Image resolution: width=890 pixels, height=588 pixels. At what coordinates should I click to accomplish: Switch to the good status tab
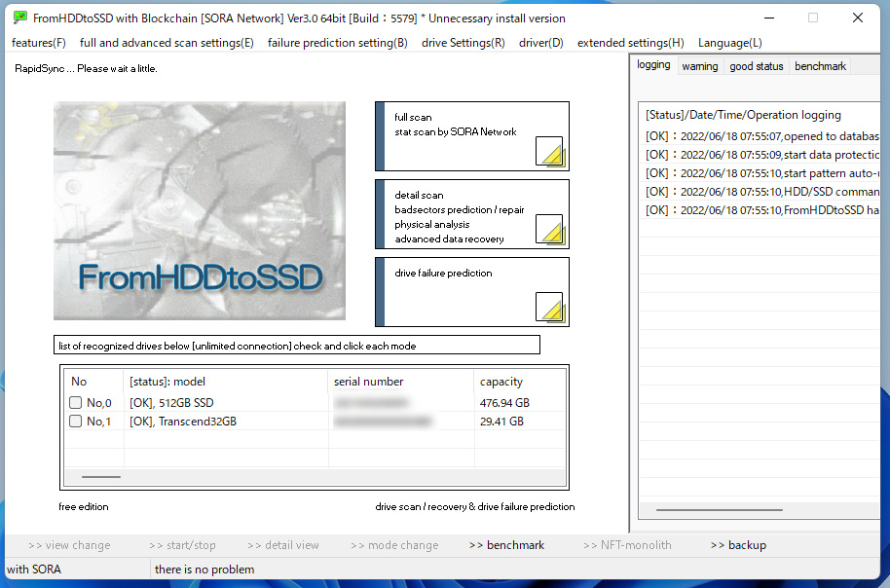(x=757, y=66)
